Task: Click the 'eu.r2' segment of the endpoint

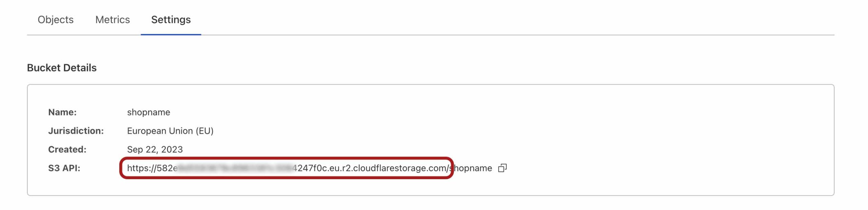Action: pos(340,168)
